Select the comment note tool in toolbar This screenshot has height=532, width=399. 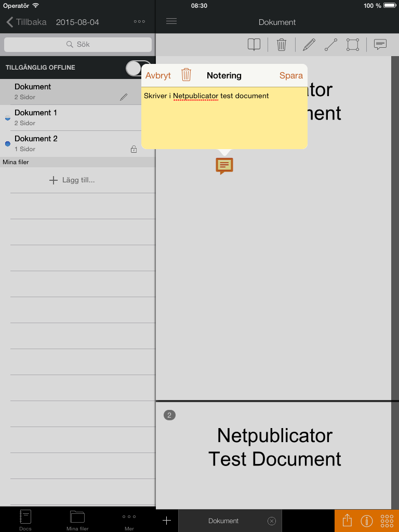pos(380,44)
